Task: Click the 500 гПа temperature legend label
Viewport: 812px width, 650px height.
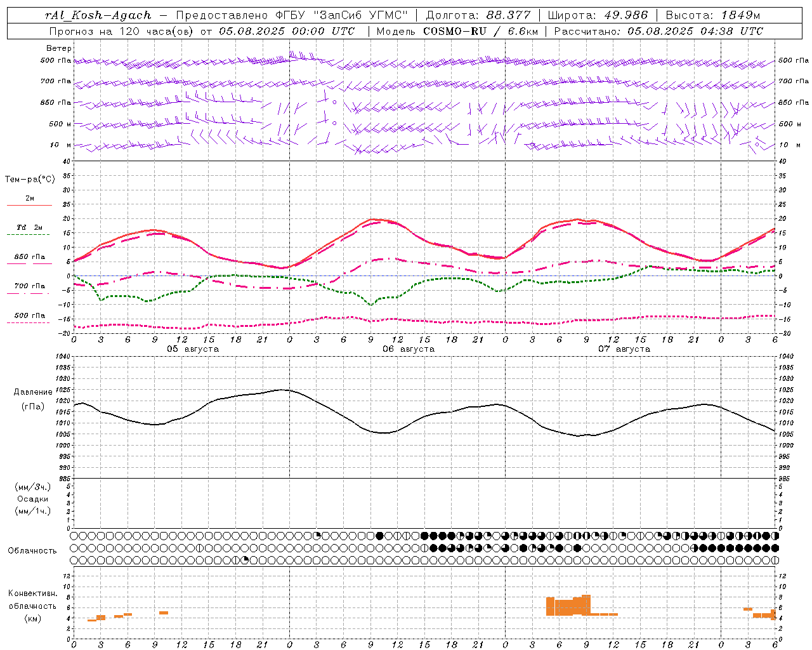Action: [30, 315]
